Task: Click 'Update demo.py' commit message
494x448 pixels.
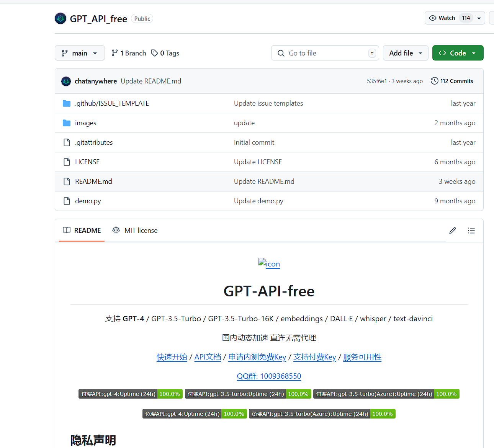Action: click(258, 201)
